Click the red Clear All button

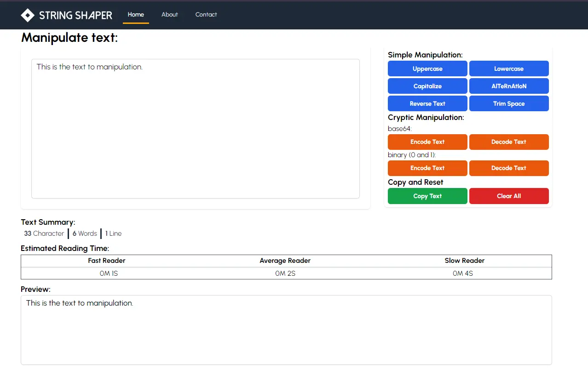coord(509,196)
